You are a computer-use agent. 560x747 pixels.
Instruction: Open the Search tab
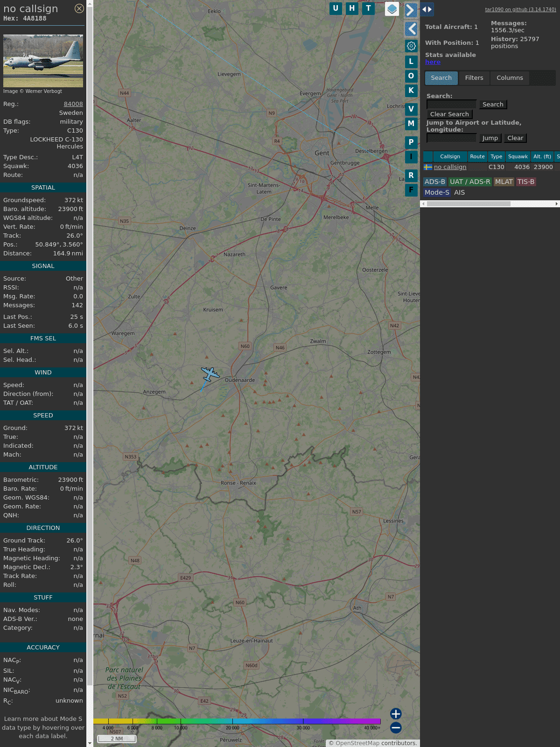click(441, 78)
